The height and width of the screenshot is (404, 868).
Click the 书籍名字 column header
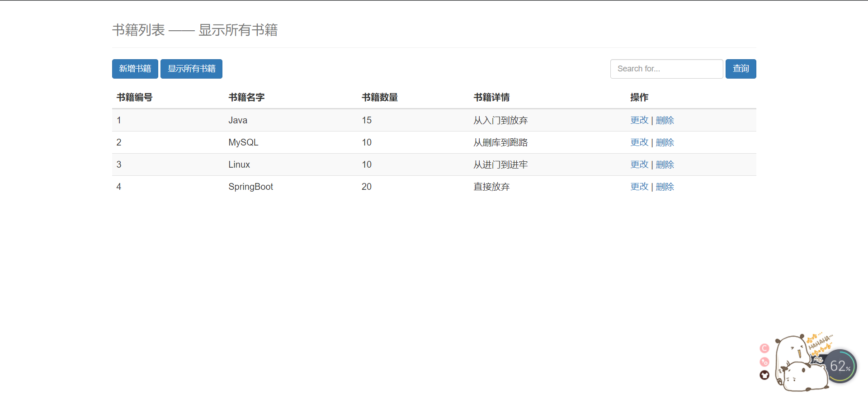click(x=246, y=97)
